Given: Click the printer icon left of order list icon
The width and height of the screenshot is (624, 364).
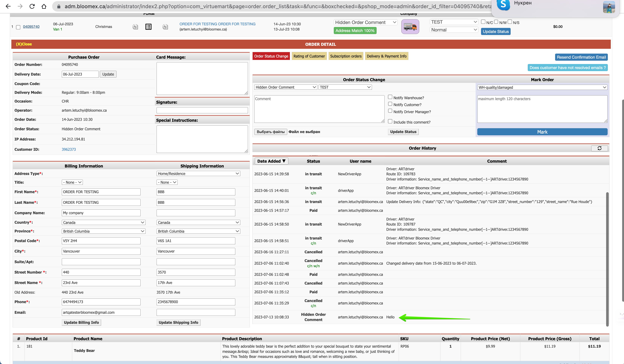Looking at the screenshot, I should click(x=135, y=27).
